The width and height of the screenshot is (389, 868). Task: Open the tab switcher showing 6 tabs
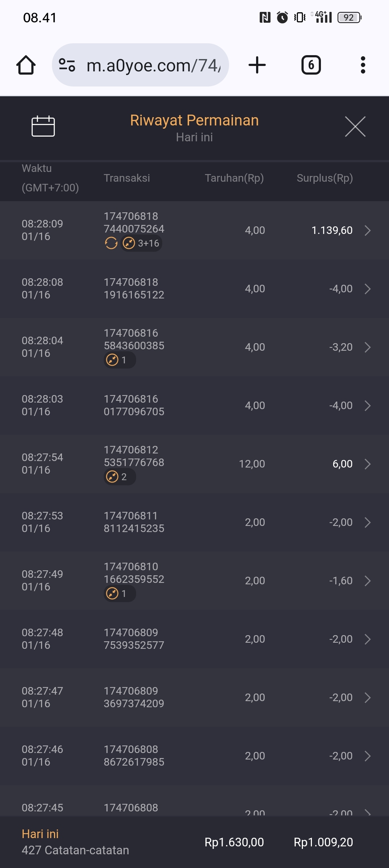tap(311, 65)
